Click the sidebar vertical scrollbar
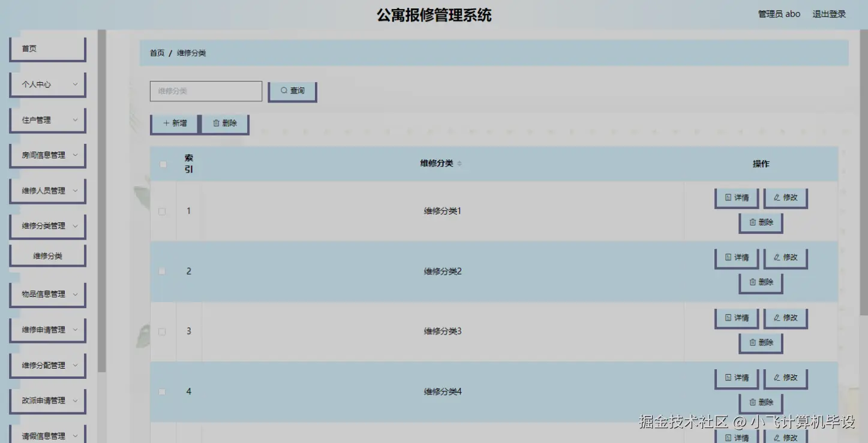 pos(101,201)
